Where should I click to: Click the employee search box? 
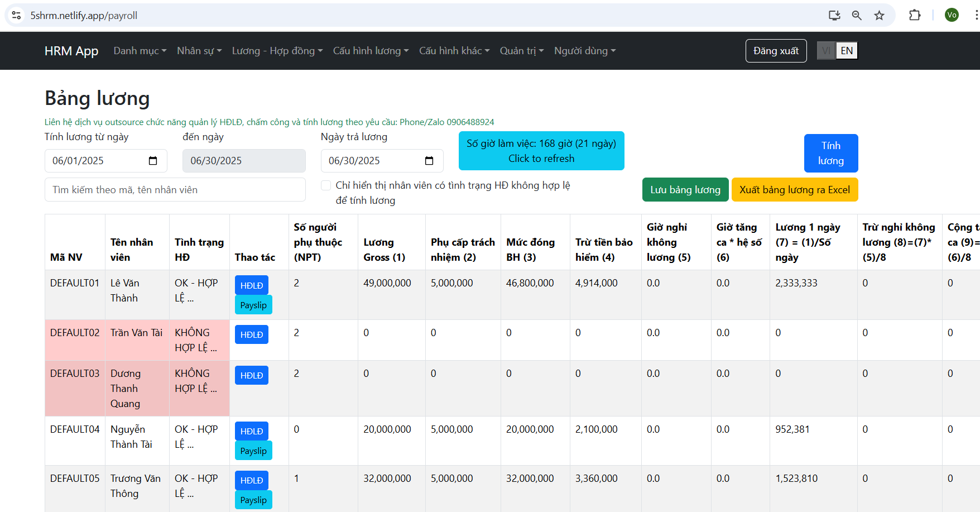click(175, 190)
